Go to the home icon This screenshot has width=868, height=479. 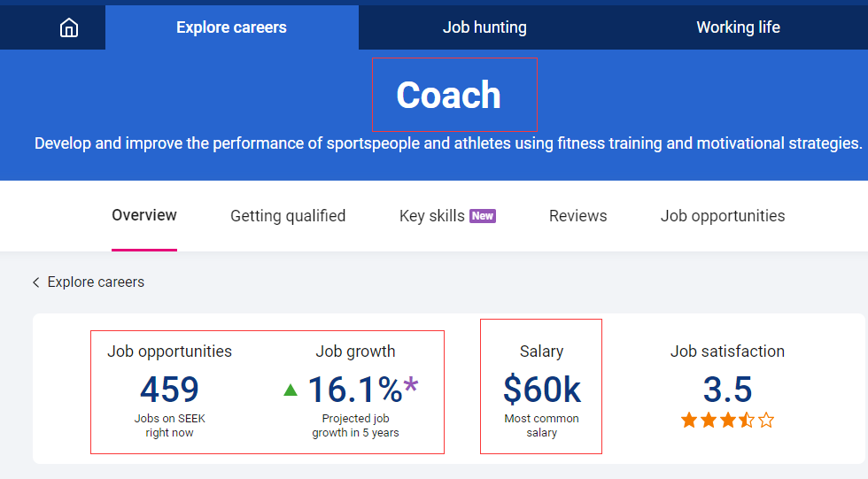point(68,28)
